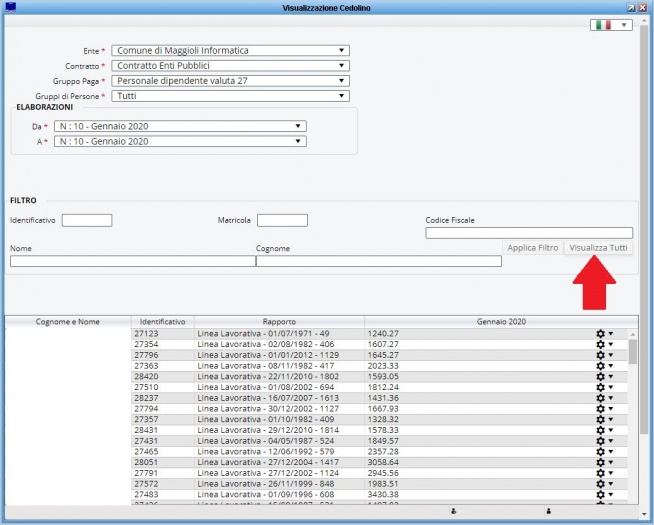Open the Italian flag language selector

pyautogui.click(x=611, y=25)
